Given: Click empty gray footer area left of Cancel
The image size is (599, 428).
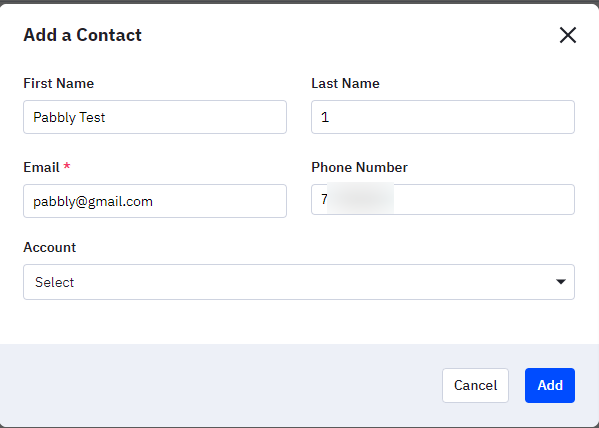Looking at the screenshot, I should pos(222,385).
